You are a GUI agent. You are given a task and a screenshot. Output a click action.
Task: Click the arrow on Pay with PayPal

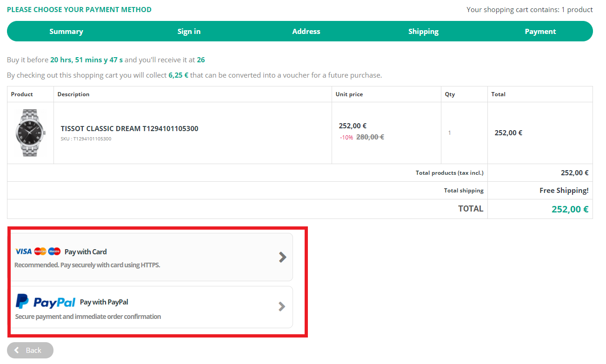click(281, 306)
